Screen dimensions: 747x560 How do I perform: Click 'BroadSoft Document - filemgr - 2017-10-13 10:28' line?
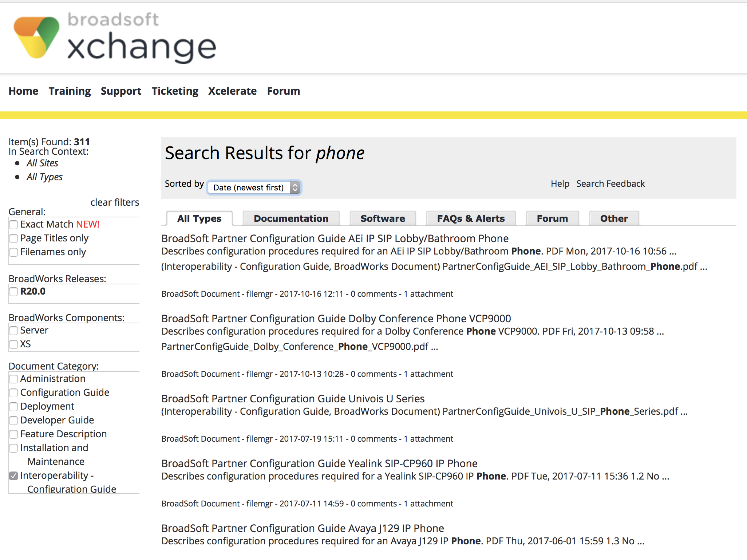307,374
